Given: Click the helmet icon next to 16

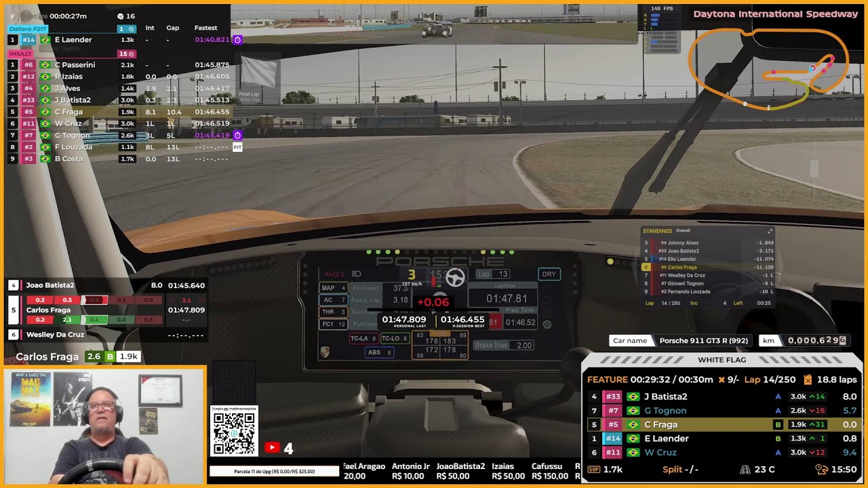Looking at the screenshot, I should [121, 16].
